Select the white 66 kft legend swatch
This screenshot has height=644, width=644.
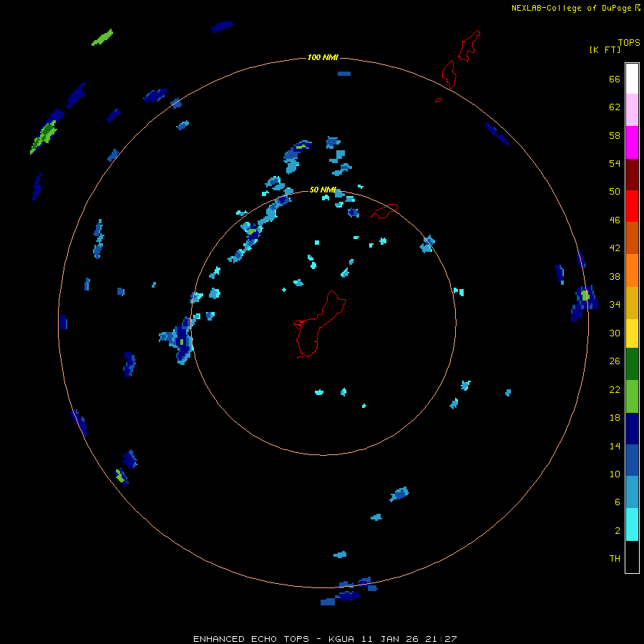[x=632, y=79]
